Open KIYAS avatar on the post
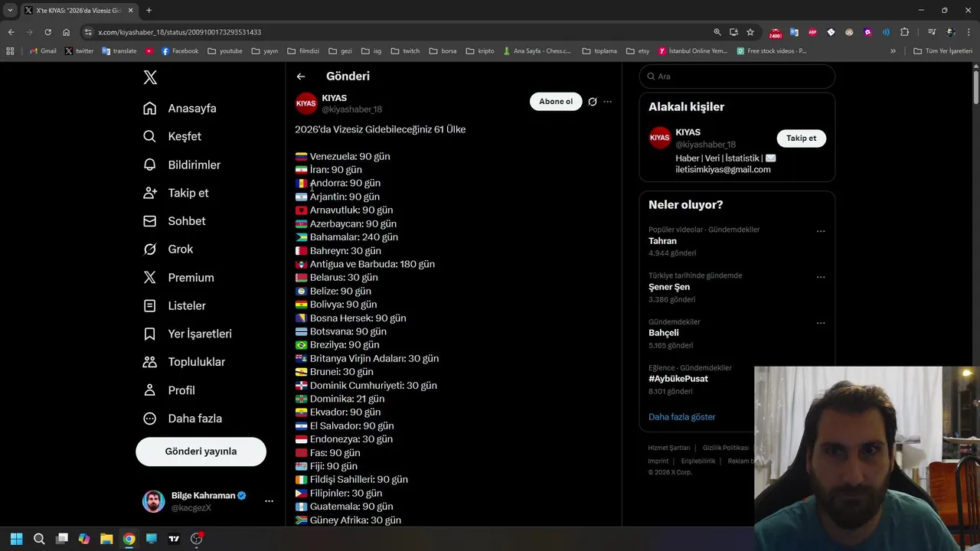 coord(306,103)
